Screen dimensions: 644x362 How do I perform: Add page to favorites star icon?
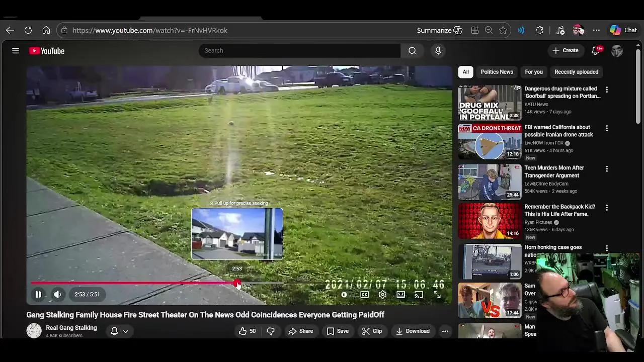pos(503,30)
